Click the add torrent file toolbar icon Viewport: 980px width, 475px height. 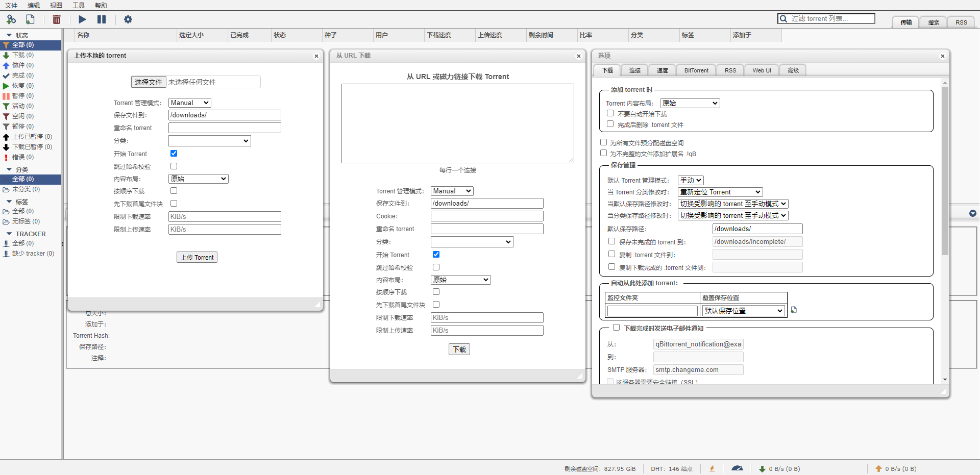[31, 19]
